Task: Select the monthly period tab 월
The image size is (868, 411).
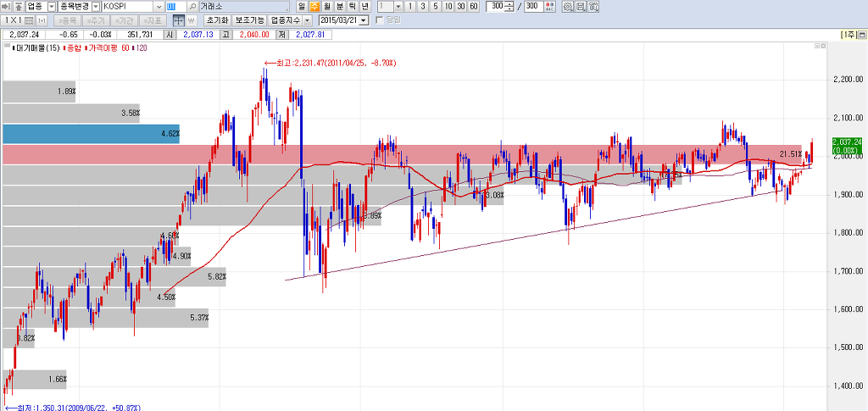Action: click(326, 7)
